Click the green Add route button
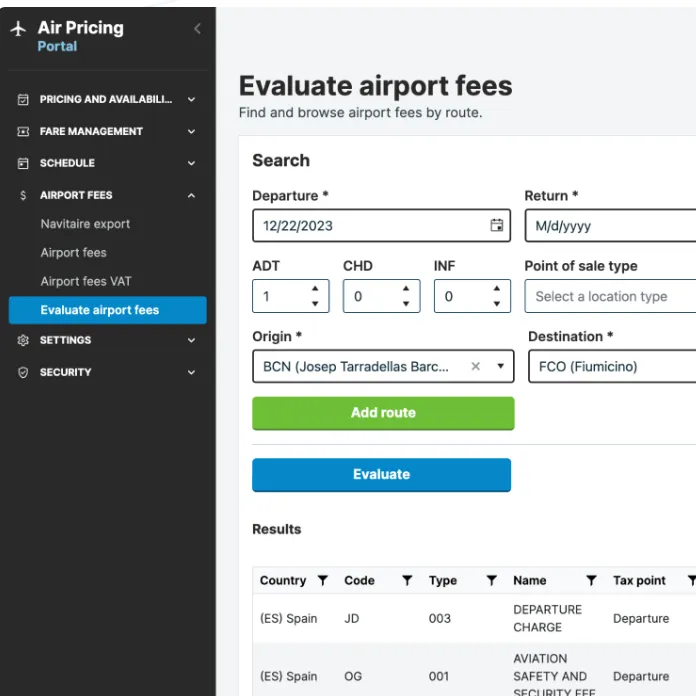The image size is (696, 696). 383,413
